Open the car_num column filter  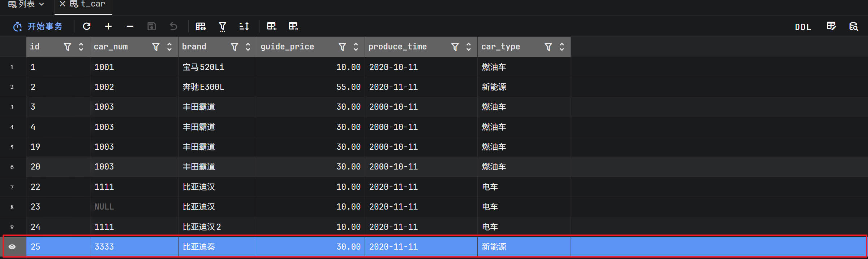[156, 47]
